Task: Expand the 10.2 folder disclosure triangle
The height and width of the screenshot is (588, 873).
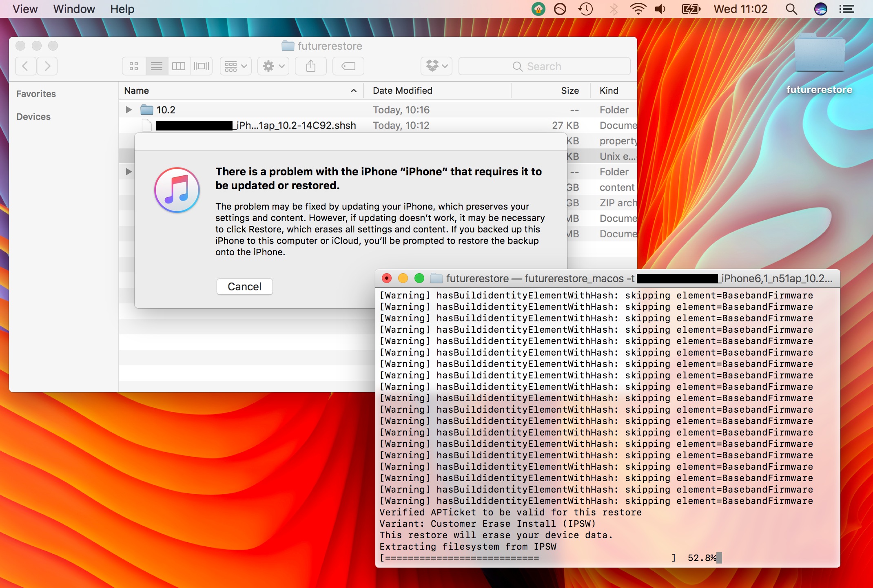Action: tap(129, 110)
